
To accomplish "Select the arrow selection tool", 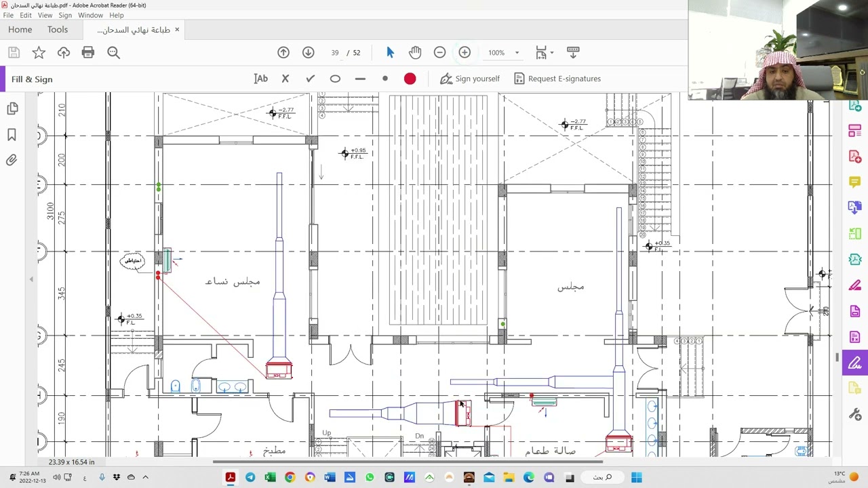I will click(390, 52).
